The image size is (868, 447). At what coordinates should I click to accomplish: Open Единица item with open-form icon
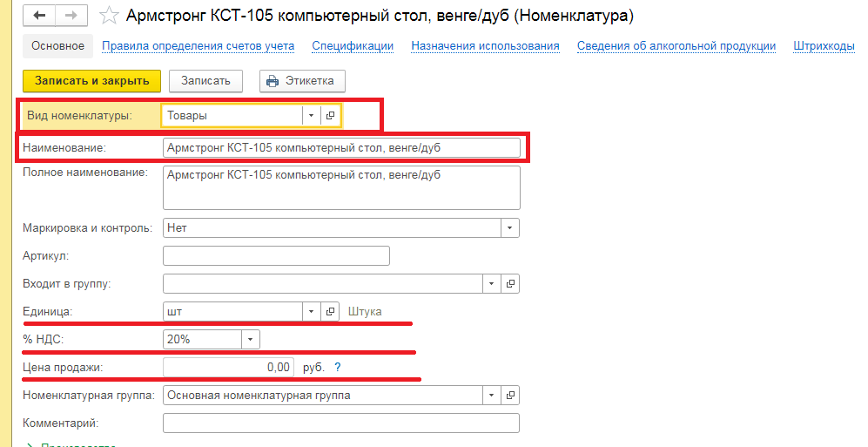click(x=331, y=311)
